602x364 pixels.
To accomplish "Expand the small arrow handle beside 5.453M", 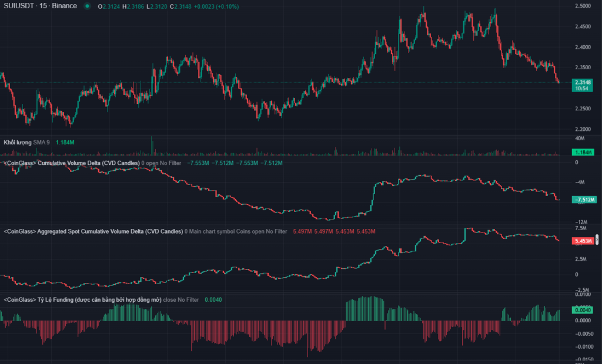I will 597,239.
